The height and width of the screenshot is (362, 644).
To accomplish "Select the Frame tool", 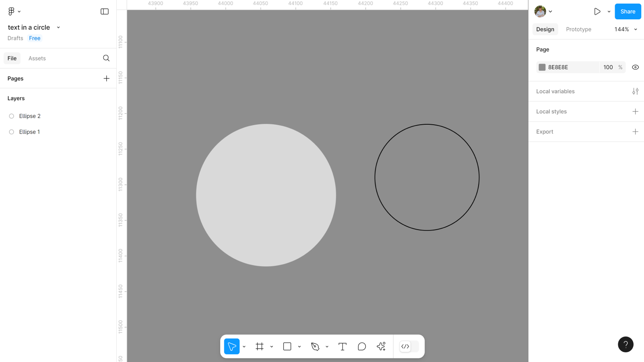I will [260, 346].
